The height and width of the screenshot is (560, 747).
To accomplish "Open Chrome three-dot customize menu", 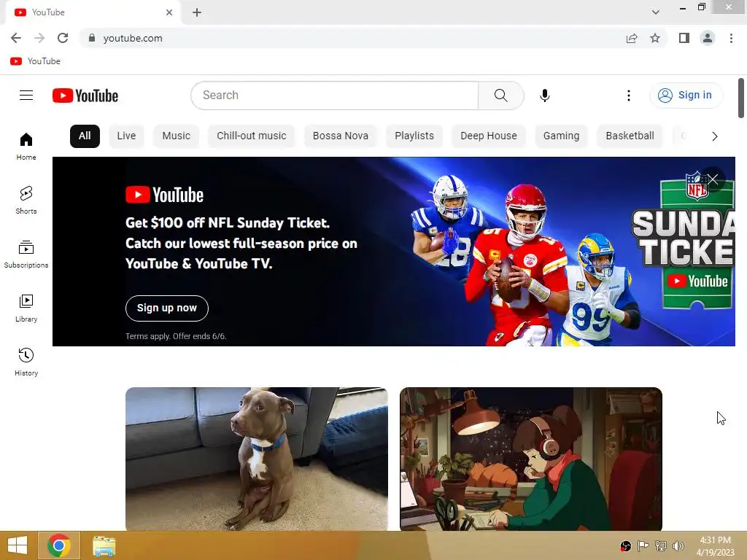I will pyautogui.click(x=731, y=38).
